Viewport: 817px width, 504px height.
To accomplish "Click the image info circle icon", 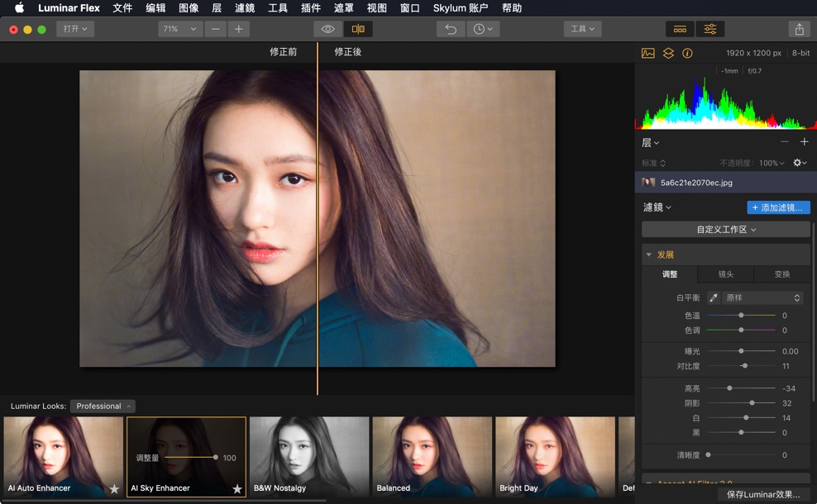I will (687, 53).
